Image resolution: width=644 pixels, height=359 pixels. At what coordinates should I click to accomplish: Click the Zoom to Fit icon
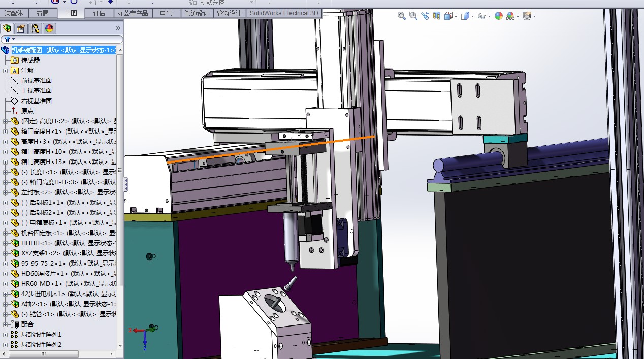tap(401, 16)
